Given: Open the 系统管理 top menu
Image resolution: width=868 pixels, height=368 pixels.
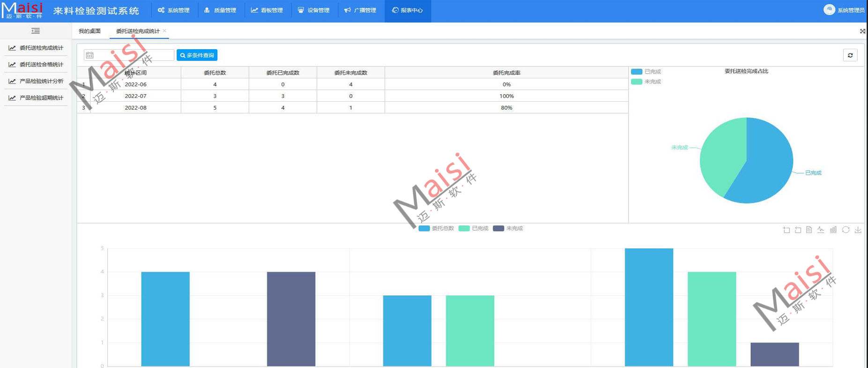Looking at the screenshot, I should tap(174, 10).
